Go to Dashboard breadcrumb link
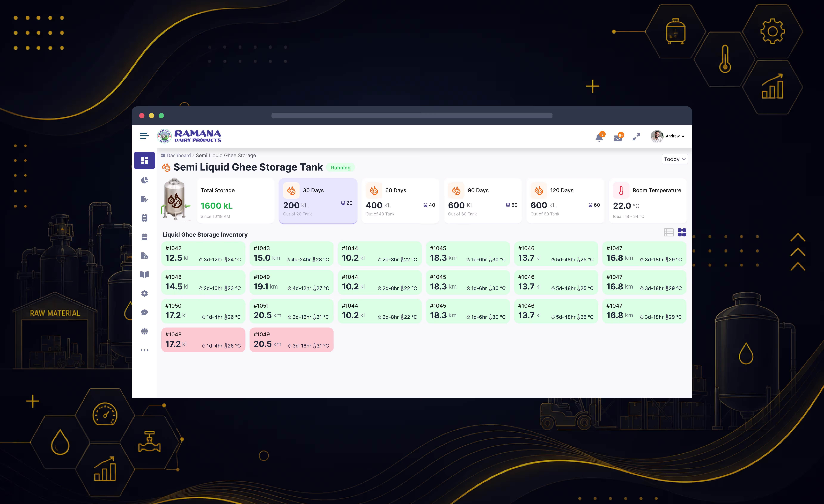824x504 pixels. [179, 156]
